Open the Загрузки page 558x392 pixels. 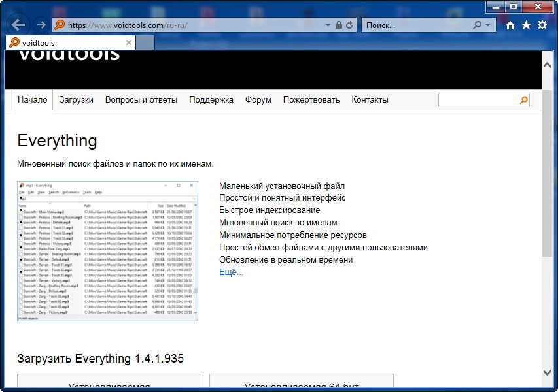(x=76, y=100)
